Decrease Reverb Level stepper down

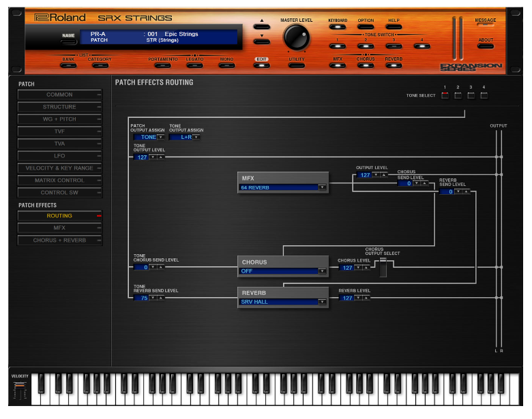click(358, 298)
